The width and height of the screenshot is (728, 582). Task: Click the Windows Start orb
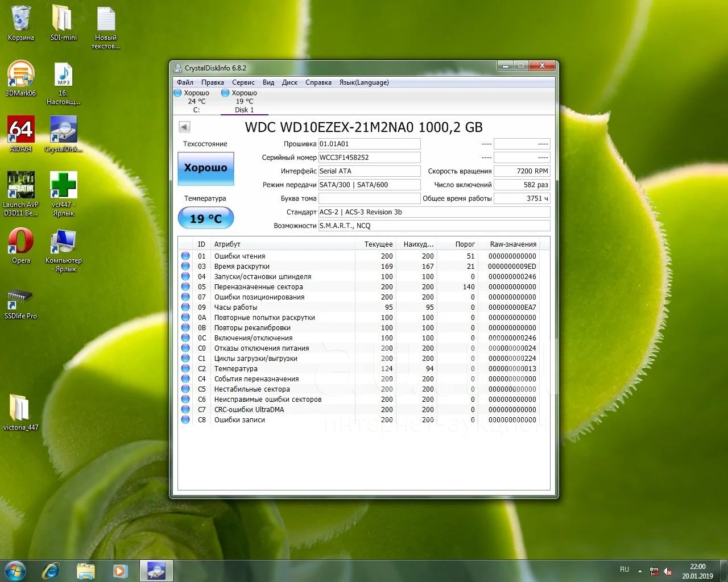15,571
